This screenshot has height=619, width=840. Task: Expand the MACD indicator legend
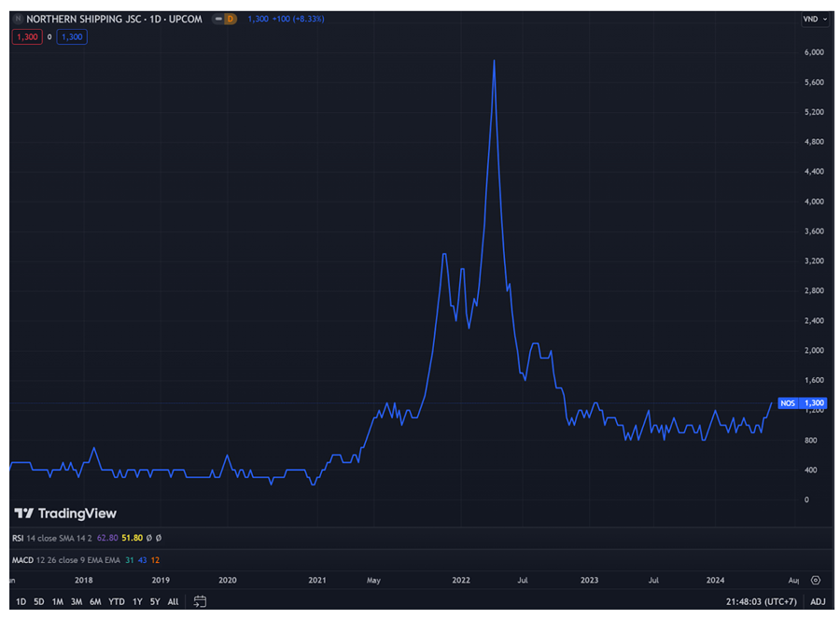click(x=22, y=560)
